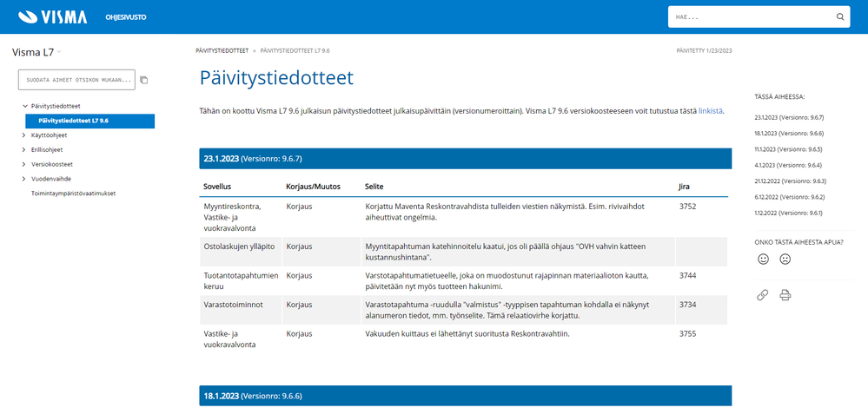Click the copy icon beside the filter field

click(144, 80)
